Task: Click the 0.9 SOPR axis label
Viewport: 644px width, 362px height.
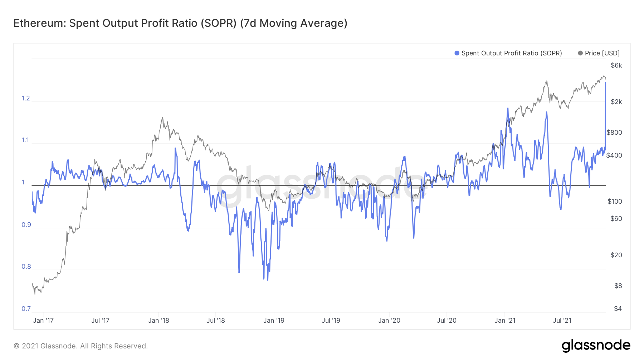Action: coord(26,225)
